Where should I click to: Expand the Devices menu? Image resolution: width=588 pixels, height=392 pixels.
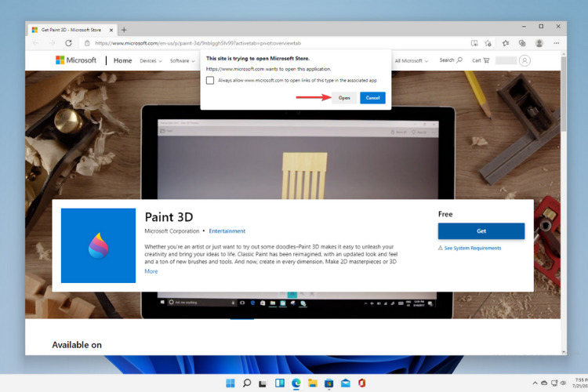[151, 61]
